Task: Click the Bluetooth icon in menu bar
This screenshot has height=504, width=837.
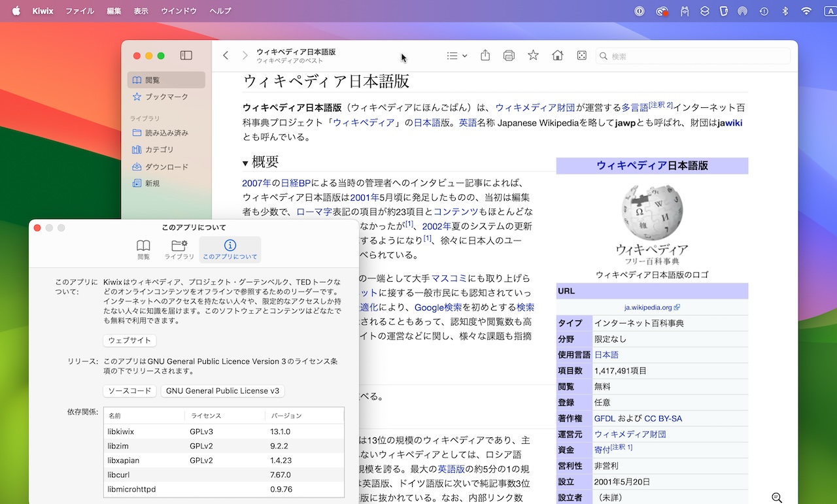Action: pyautogui.click(x=786, y=11)
